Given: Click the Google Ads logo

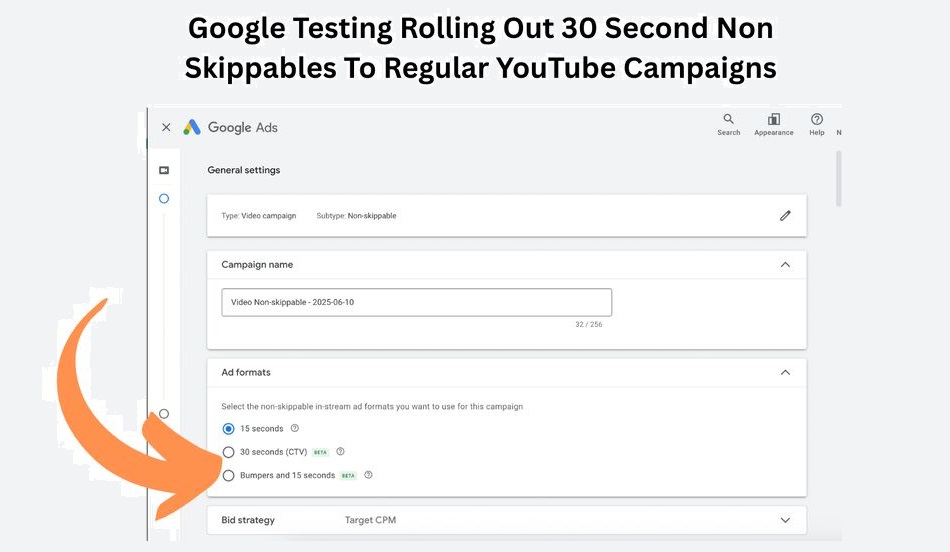Looking at the screenshot, I should (x=230, y=127).
